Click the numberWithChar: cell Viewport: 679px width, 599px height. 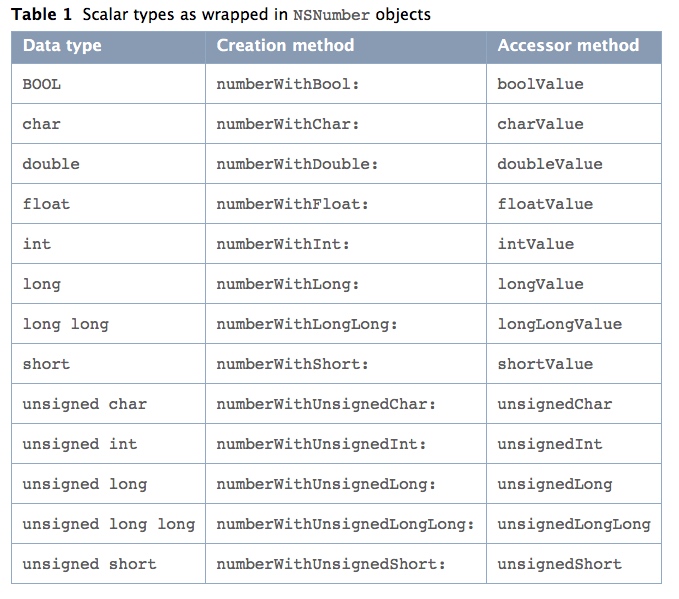pyautogui.click(x=346, y=124)
